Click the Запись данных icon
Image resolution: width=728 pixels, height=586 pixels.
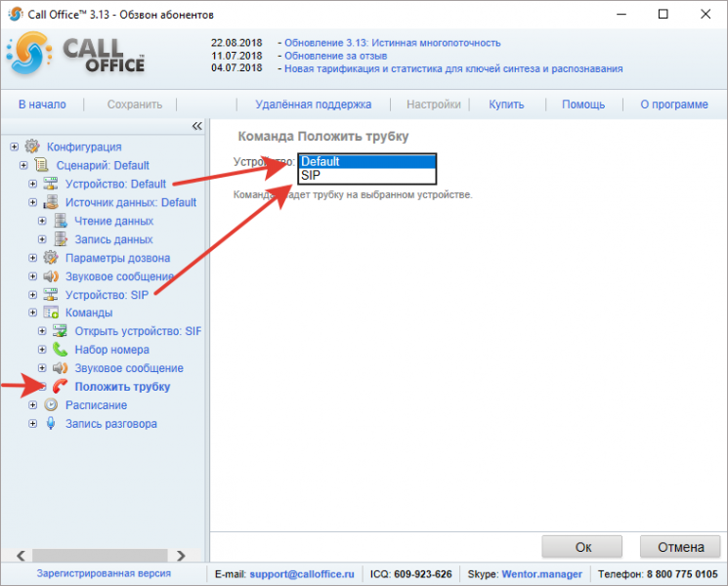pyautogui.click(x=61, y=239)
